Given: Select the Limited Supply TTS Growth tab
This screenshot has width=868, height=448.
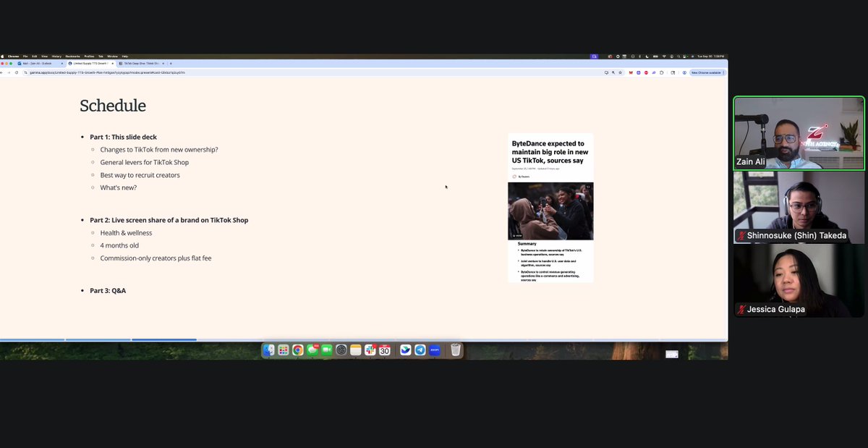Looking at the screenshot, I should coord(91,64).
